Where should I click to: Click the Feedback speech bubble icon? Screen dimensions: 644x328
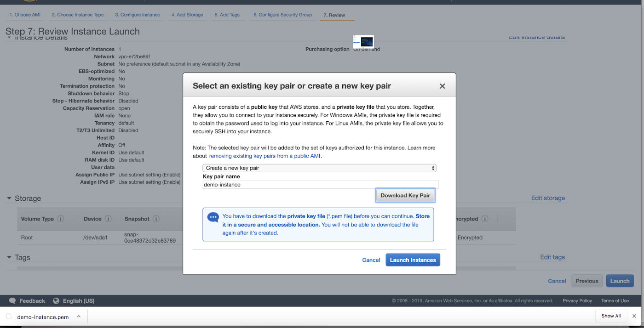click(12, 301)
